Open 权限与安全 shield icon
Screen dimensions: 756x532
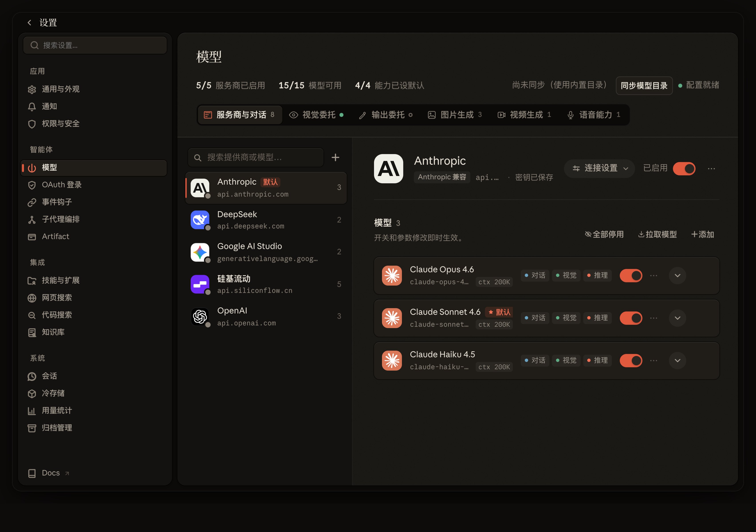click(x=32, y=124)
